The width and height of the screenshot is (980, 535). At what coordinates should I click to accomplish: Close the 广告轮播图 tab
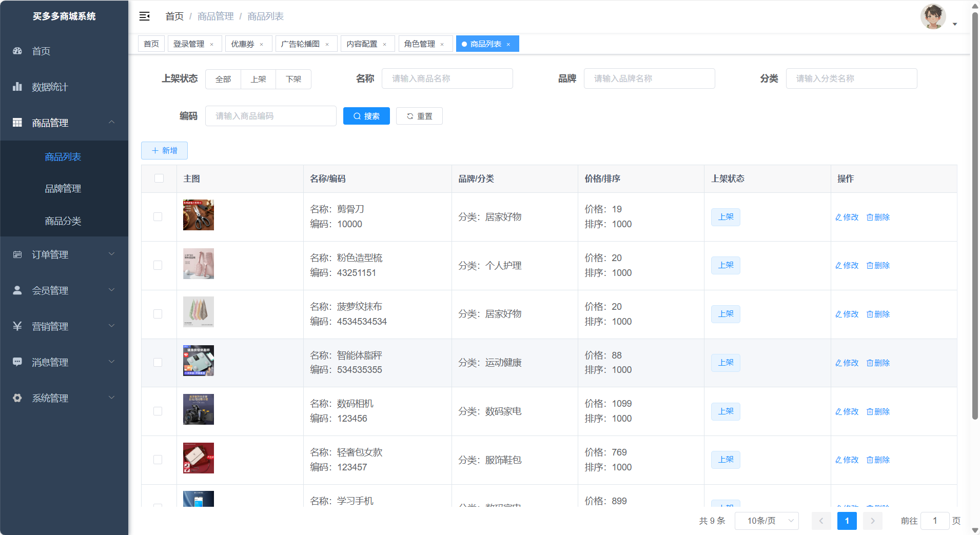click(x=327, y=45)
